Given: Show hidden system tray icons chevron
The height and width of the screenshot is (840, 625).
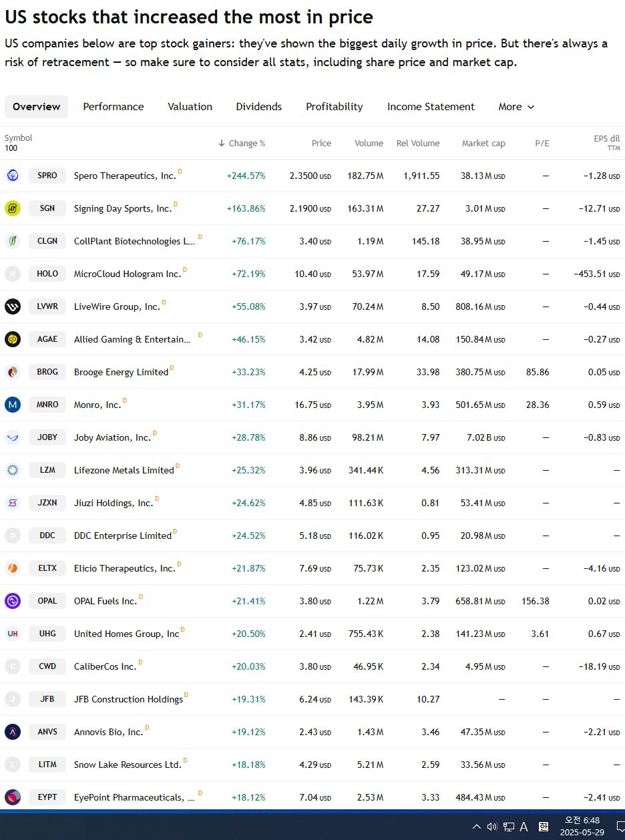Looking at the screenshot, I should pos(476,827).
